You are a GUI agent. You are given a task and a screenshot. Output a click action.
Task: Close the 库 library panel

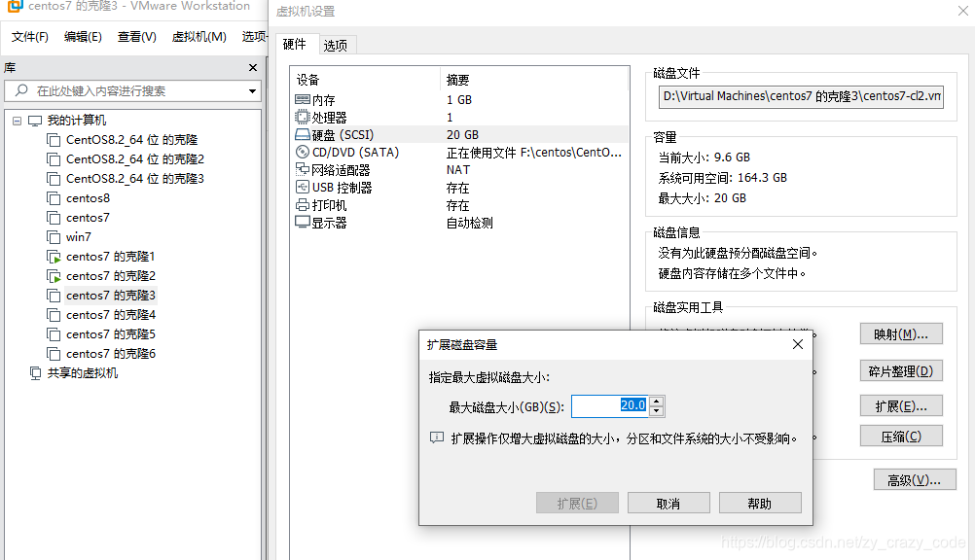pyautogui.click(x=252, y=68)
